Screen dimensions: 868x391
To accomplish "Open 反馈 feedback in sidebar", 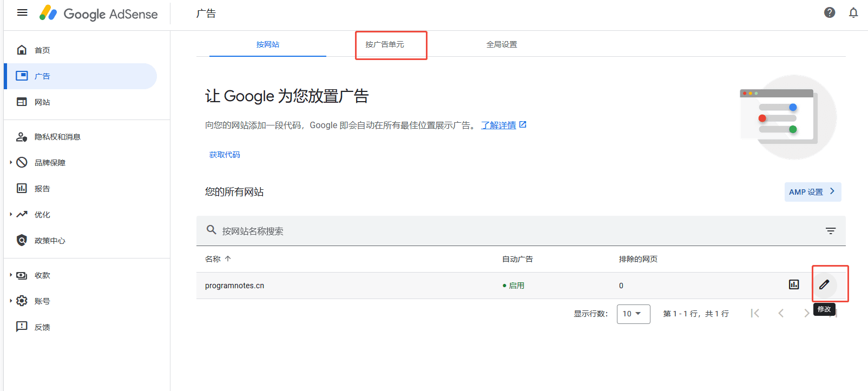I will pos(42,327).
